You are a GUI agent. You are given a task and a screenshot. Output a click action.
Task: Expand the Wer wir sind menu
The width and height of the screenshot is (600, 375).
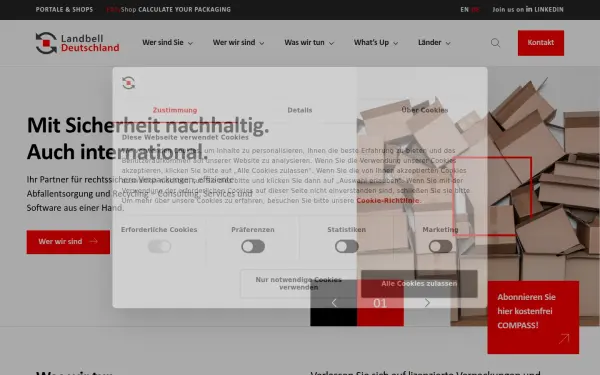[x=238, y=42]
